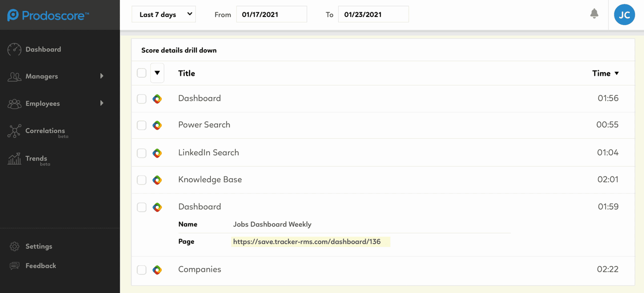
Task: Open the notifications bell
Action: coord(594,14)
